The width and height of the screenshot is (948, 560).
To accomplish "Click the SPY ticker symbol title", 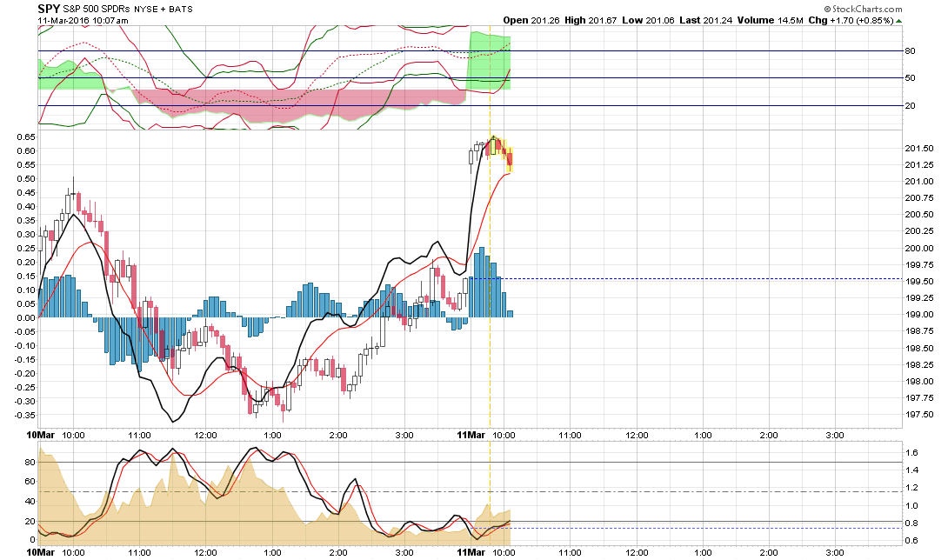I will (49, 9).
